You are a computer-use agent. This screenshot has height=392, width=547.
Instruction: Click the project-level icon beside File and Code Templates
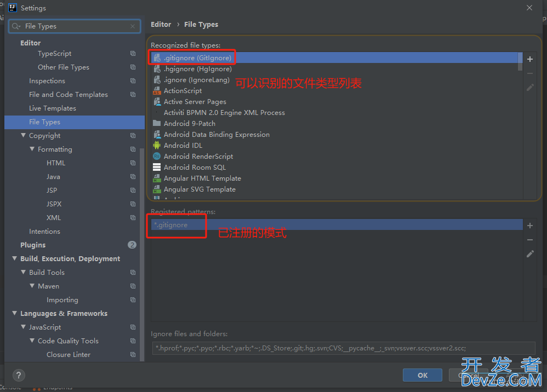pyautogui.click(x=133, y=94)
